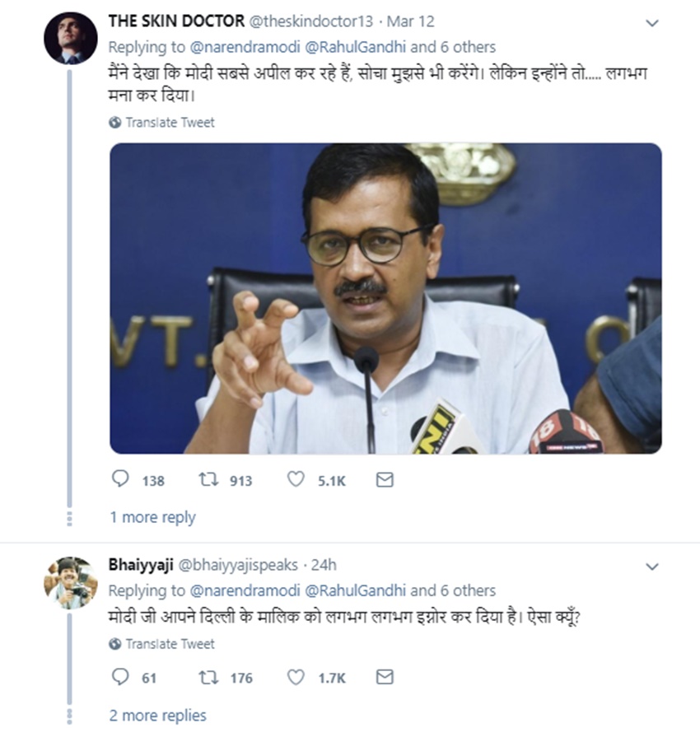Reply to Bhaiyyaji's tweet

[x=120, y=677]
